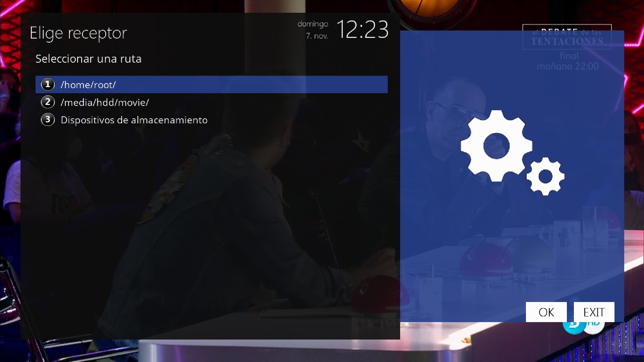The height and width of the screenshot is (362, 644).
Task: Click the number 3 circle icon
Action: point(48,120)
